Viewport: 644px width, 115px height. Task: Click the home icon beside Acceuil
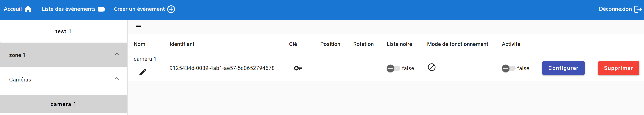[x=28, y=9]
